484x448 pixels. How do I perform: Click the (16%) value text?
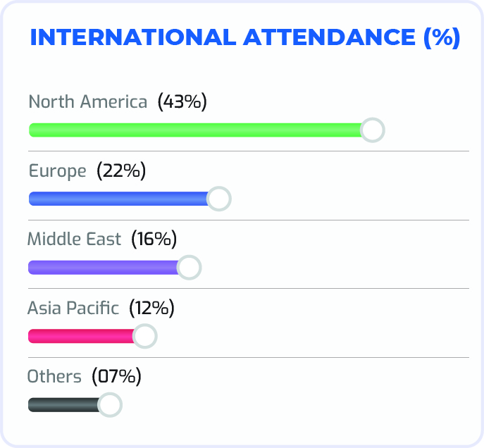(x=154, y=239)
